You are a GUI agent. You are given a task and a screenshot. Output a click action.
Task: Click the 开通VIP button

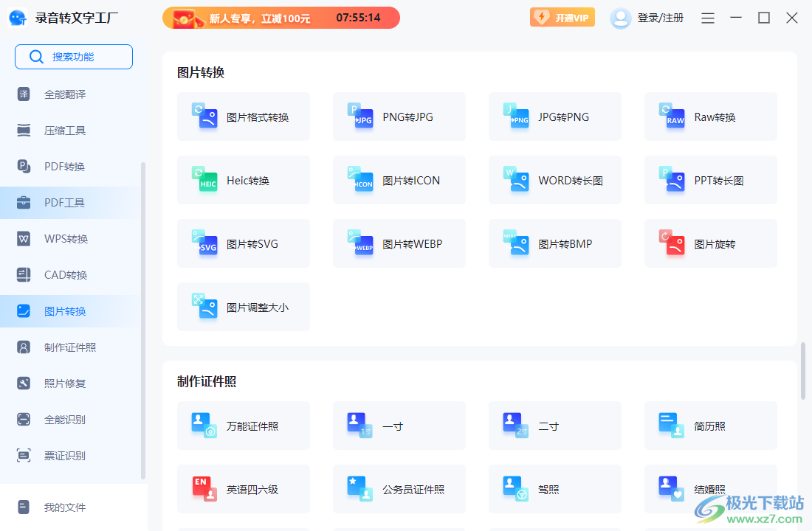[562, 18]
